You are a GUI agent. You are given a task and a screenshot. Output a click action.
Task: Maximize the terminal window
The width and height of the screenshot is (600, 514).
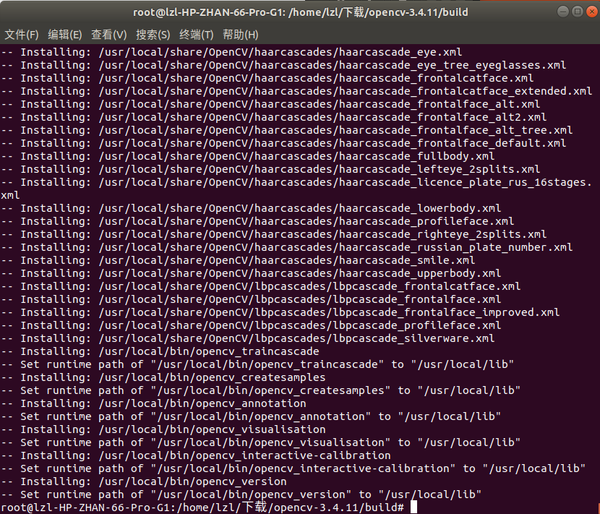pyautogui.click(x=577, y=12)
